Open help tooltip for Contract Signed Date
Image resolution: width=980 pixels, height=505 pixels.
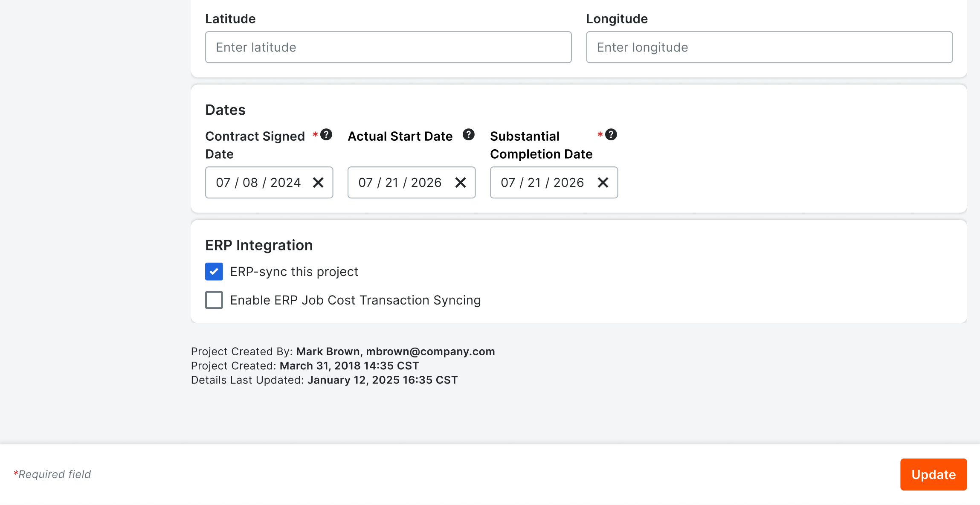326,135
